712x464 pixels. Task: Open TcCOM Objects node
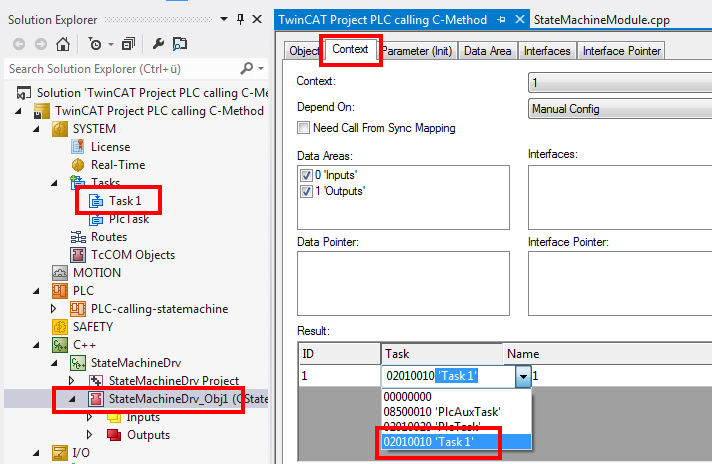133,255
